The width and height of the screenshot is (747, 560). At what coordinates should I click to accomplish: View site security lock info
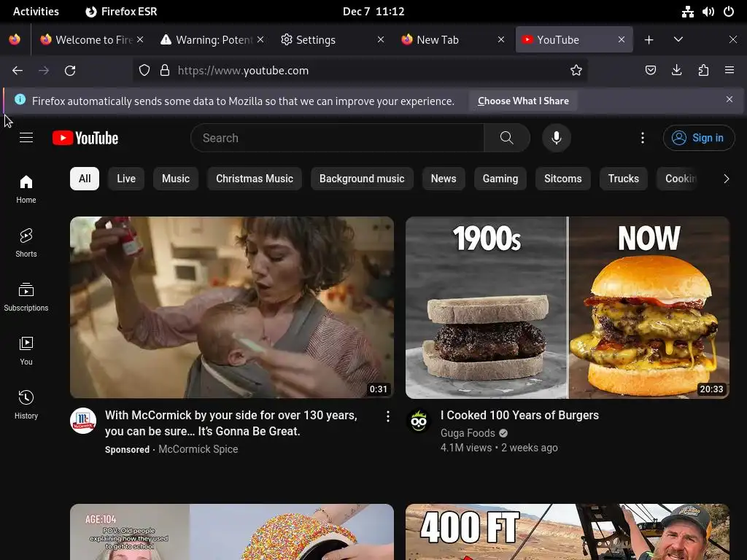pyautogui.click(x=165, y=71)
